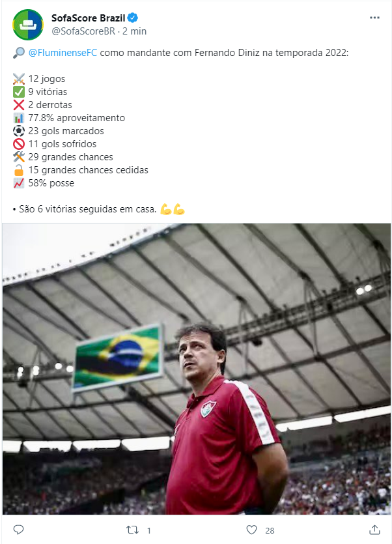Click the blue verified badge

[x=133, y=18]
